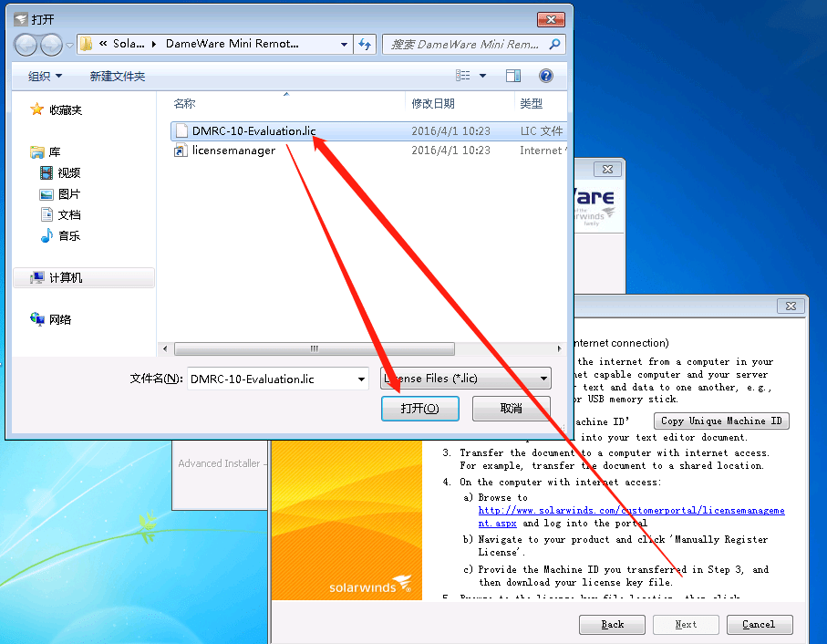Click the search magnifier icon

click(555, 45)
